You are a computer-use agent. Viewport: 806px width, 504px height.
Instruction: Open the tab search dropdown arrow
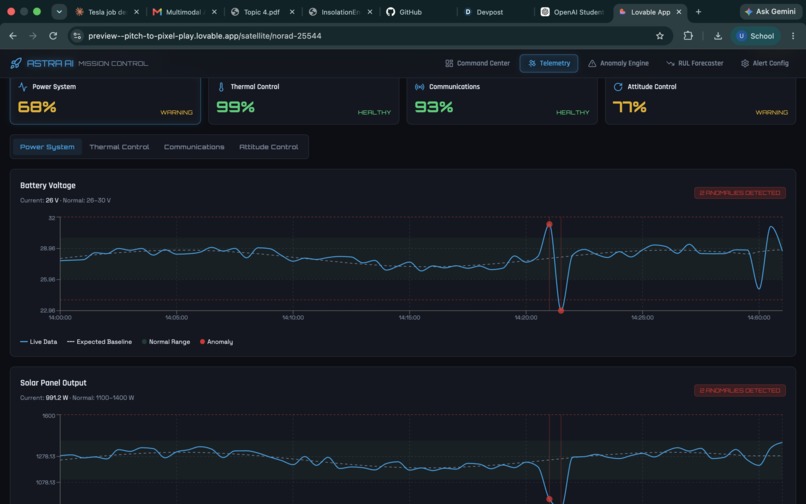[x=59, y=12]
